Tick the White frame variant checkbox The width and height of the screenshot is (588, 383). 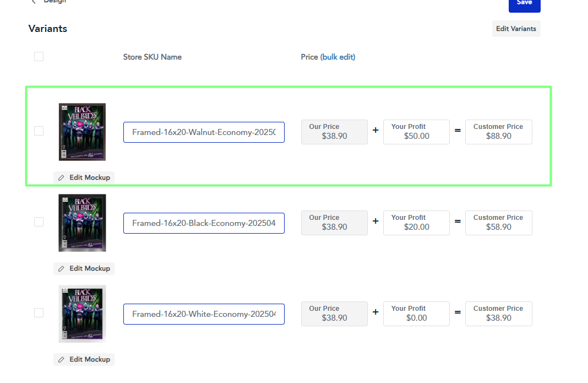pos(39,312)
